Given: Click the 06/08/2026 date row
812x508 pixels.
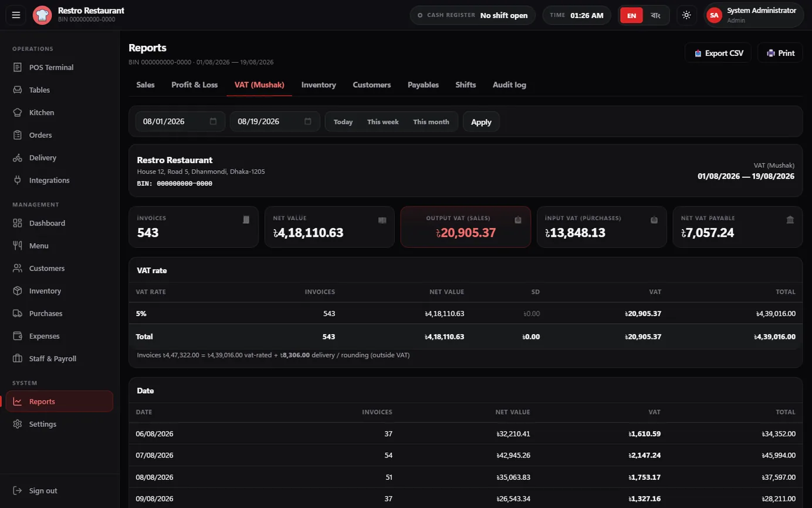Looking at the screenshot, I should tap(466, 434).
